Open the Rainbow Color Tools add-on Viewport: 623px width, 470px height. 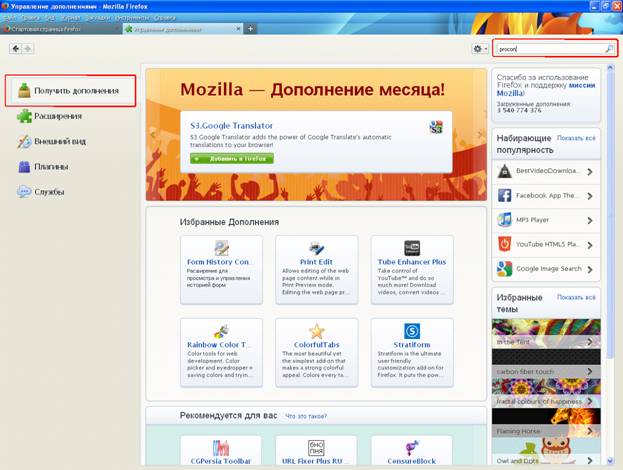click(x=221, y=353)
